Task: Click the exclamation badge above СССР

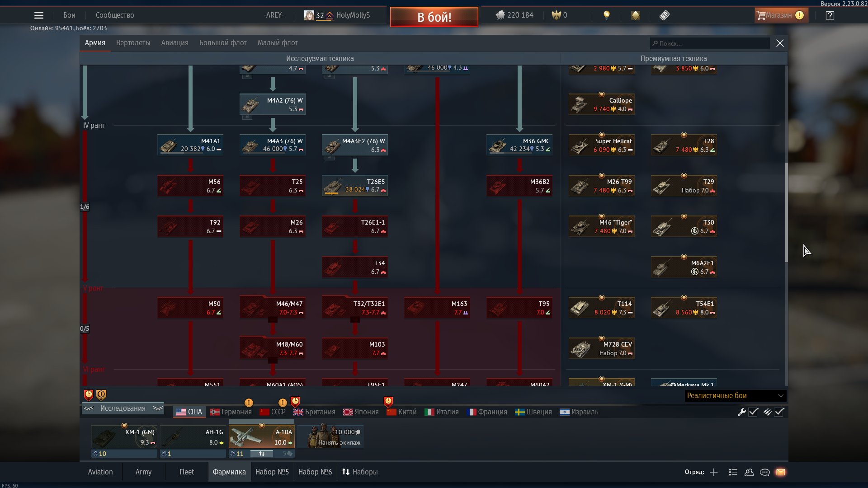Action: (283, 403)
